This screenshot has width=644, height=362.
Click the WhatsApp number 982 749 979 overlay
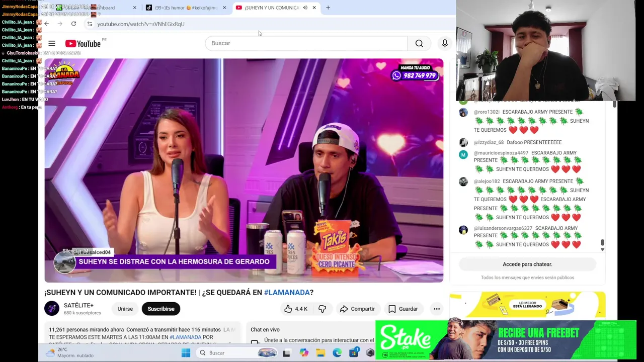click(x=415, y=75)
